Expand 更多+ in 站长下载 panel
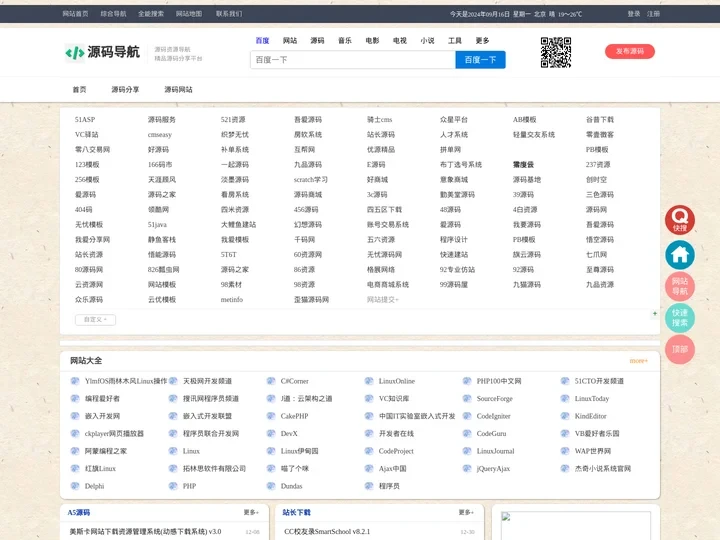The image size is (720, 540). click(x=466, y=512)
